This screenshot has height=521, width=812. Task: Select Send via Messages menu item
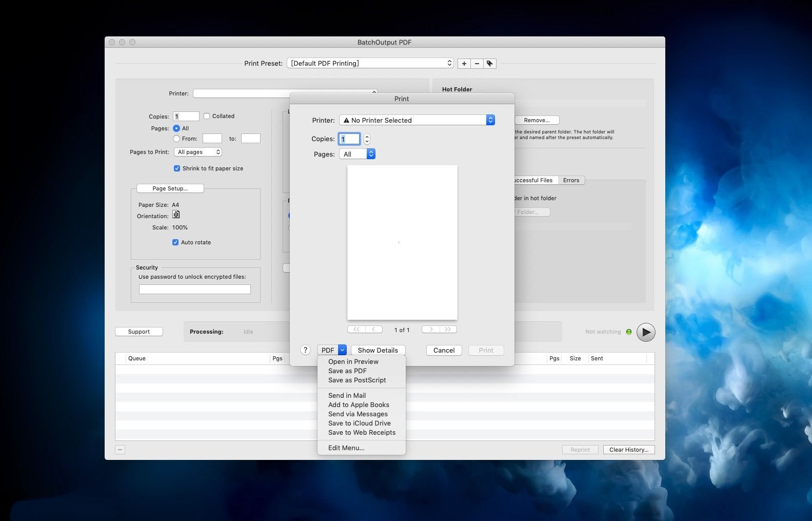tap(358, 414)
